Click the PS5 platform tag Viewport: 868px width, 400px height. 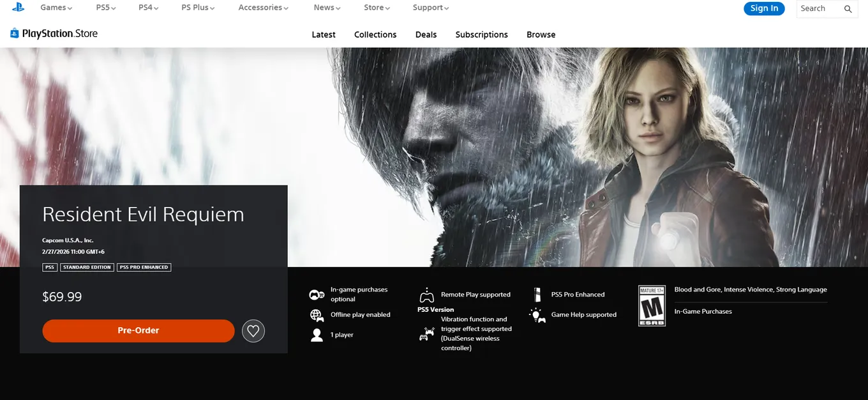(x=50, y=267)
